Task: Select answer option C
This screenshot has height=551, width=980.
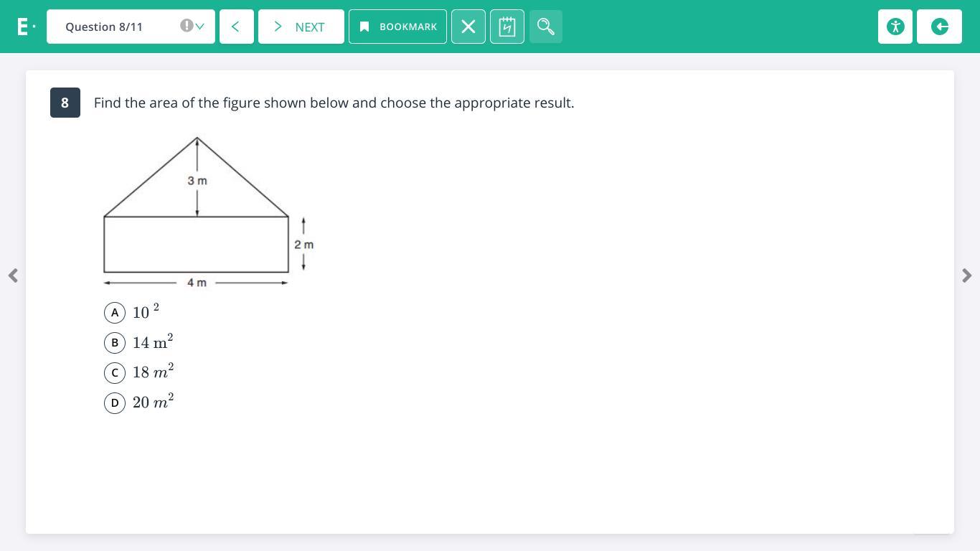Action: coord(115,373)
